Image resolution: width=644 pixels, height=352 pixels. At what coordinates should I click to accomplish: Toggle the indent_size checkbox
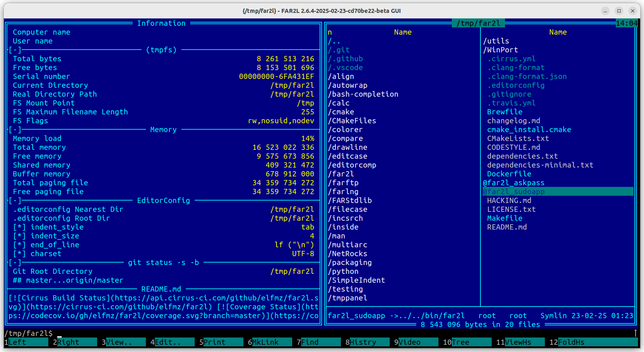tap(19, 236)
